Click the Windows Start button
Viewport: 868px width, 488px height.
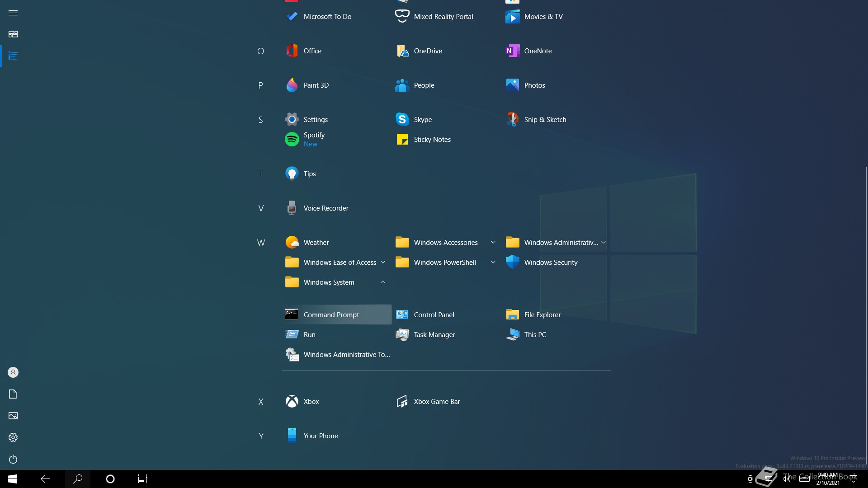pyautogui.click(x=13, y=479)
